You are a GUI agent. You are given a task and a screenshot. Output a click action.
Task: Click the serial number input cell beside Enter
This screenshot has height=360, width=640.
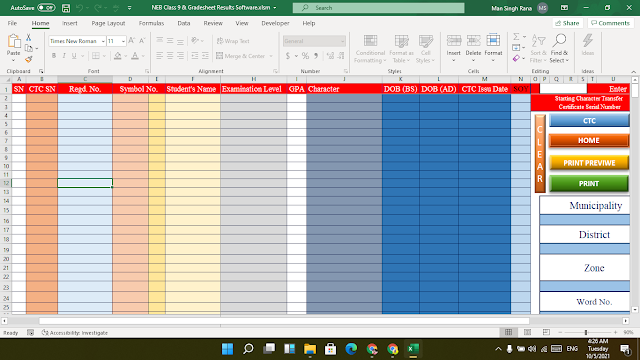pyautogui.click(x=563, y=89)
